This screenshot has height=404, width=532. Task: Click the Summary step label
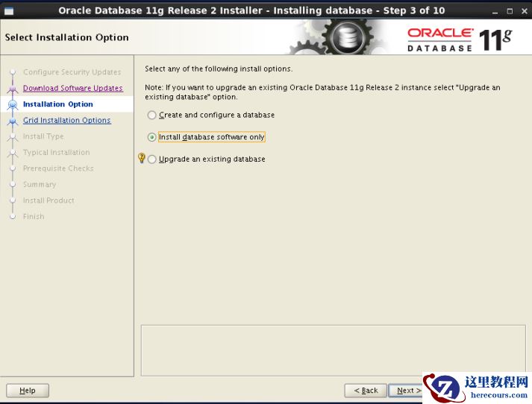tap(40, 184)
